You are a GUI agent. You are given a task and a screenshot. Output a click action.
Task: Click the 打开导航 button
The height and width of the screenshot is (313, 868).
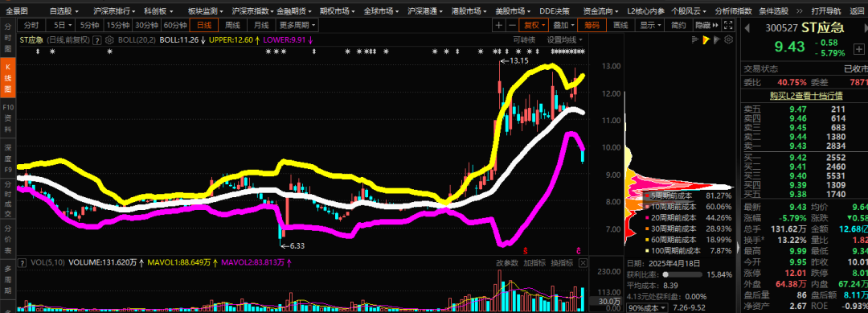click(x=826, y=10)
